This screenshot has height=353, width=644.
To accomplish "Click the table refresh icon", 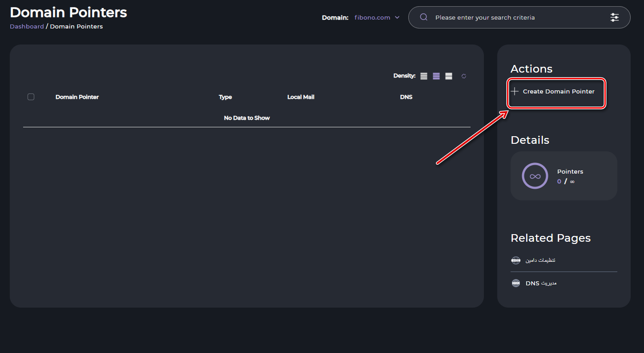I will 464,76.
